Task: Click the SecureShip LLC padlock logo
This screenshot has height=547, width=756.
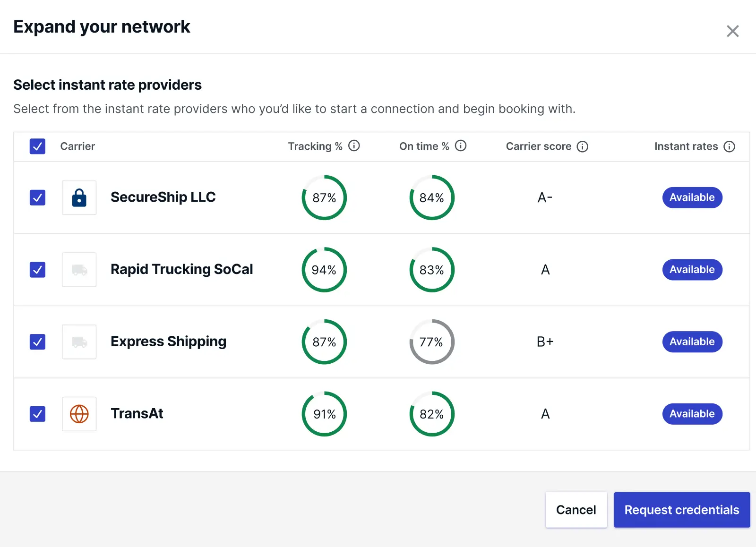Action: (x=79, y=197)
